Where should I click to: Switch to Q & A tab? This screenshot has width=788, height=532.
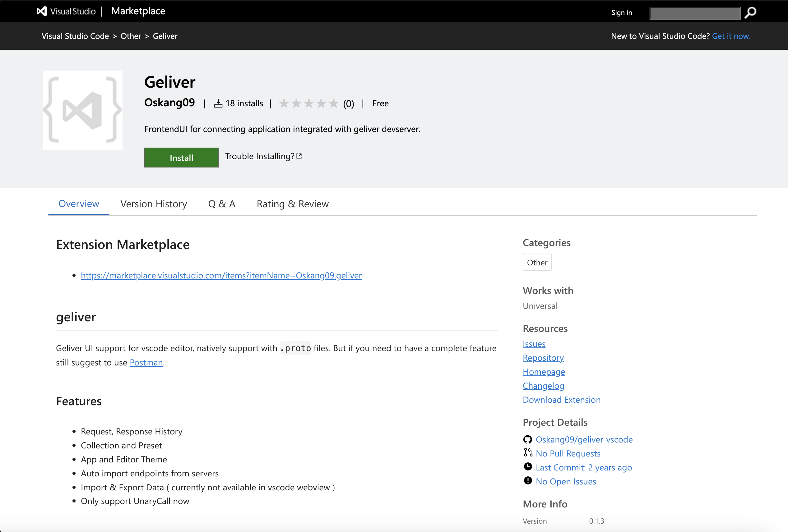222,204
